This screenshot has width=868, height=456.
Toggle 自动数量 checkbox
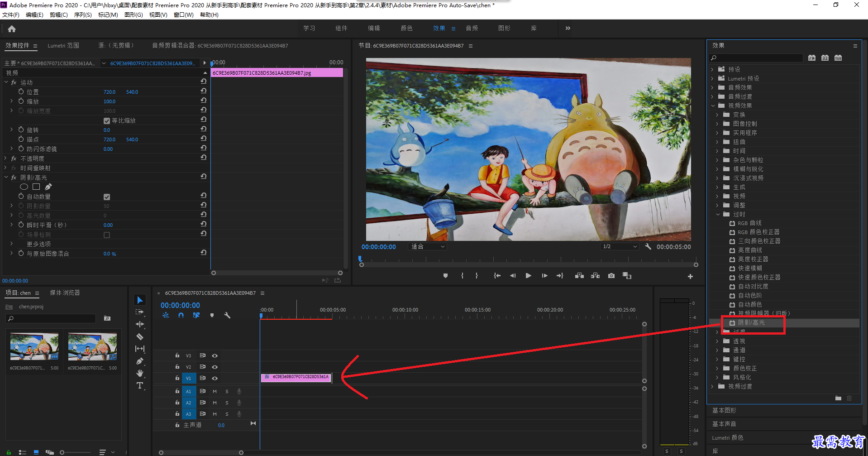tap(107, 197)
